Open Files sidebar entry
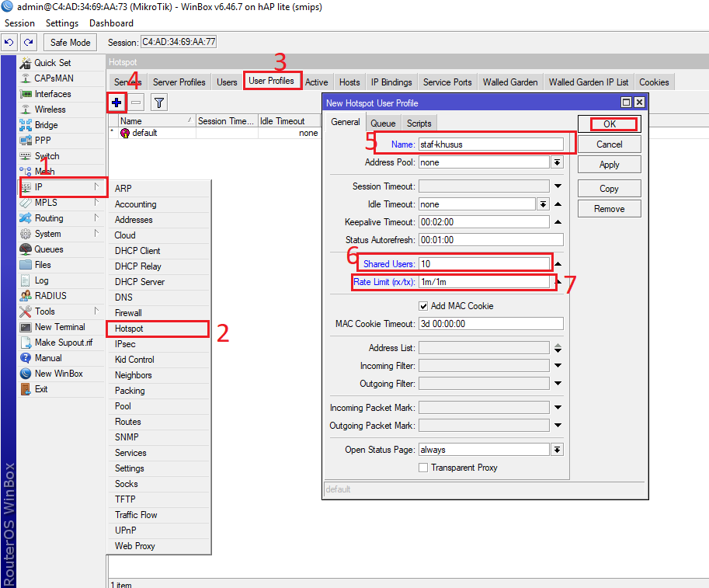 tap(43, 265)
